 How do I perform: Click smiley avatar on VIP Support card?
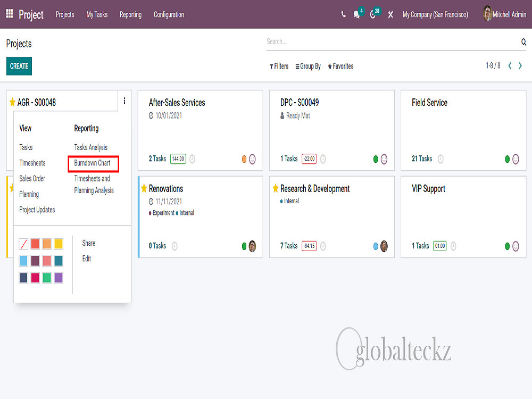tap(516, 246)
